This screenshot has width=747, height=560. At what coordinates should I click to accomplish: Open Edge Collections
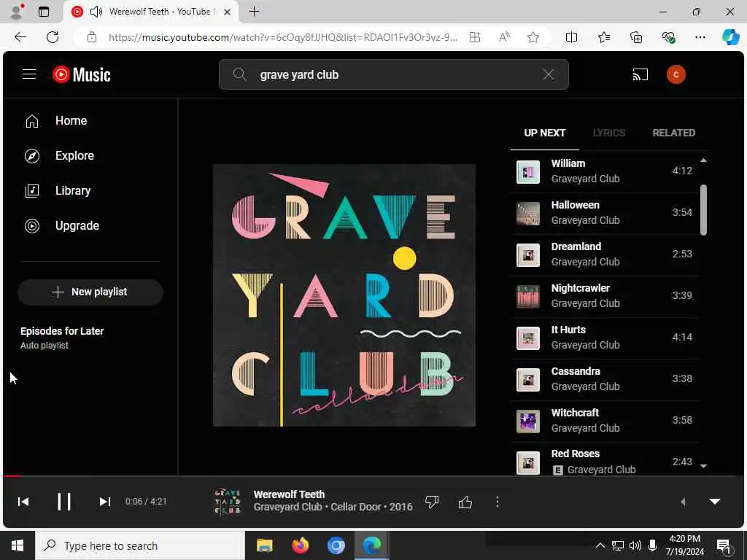(x=636, y=37)
